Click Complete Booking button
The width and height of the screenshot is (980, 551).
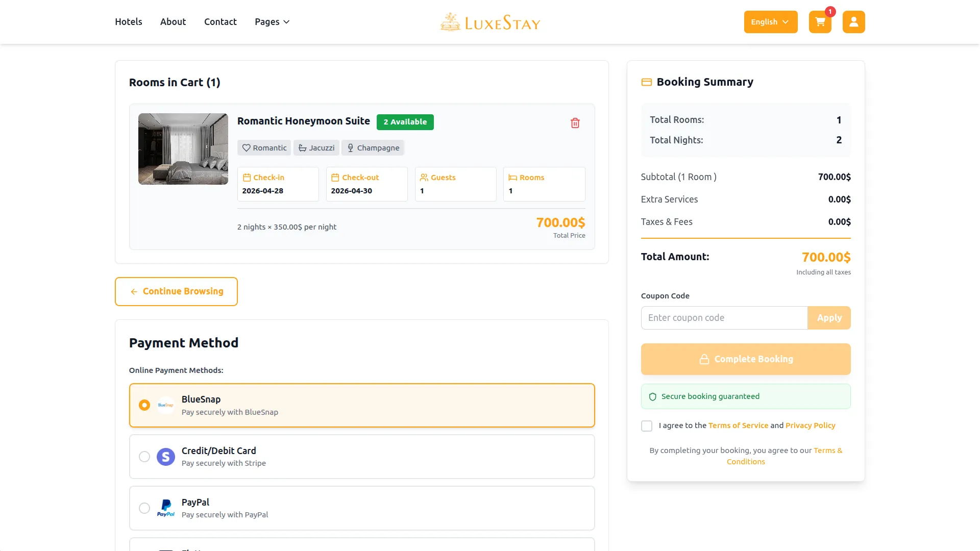coord(746,359)
